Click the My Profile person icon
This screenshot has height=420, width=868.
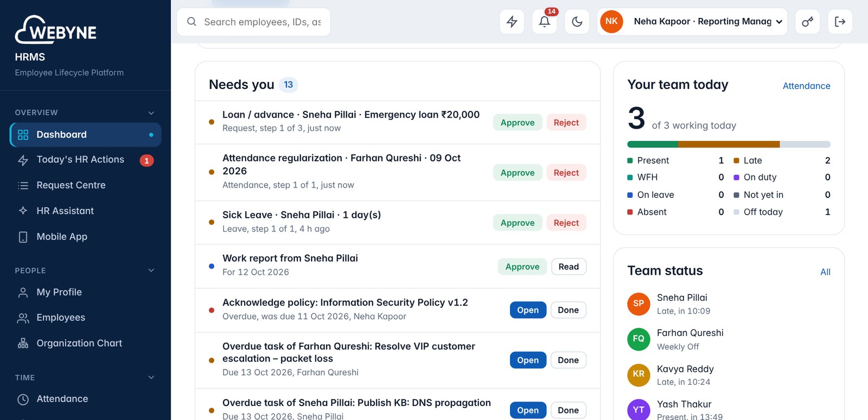point(23,293)
